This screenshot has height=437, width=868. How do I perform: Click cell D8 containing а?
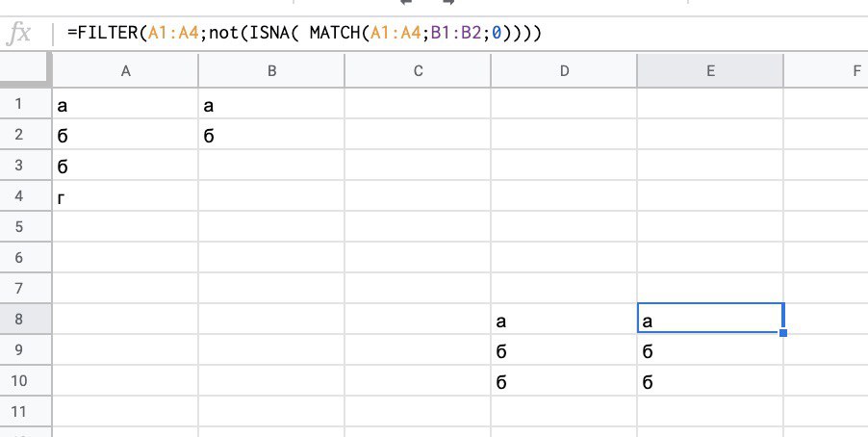[564, 319]
